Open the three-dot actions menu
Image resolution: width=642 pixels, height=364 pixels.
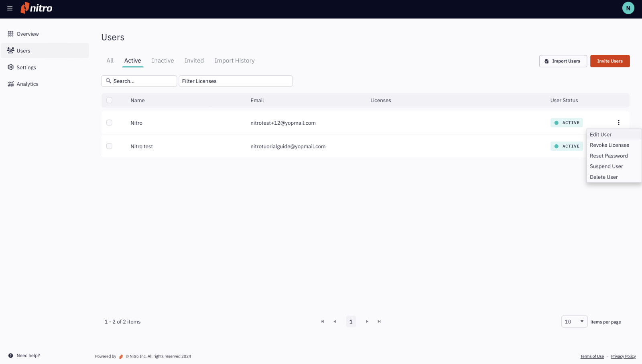click(x=619, y=122)
